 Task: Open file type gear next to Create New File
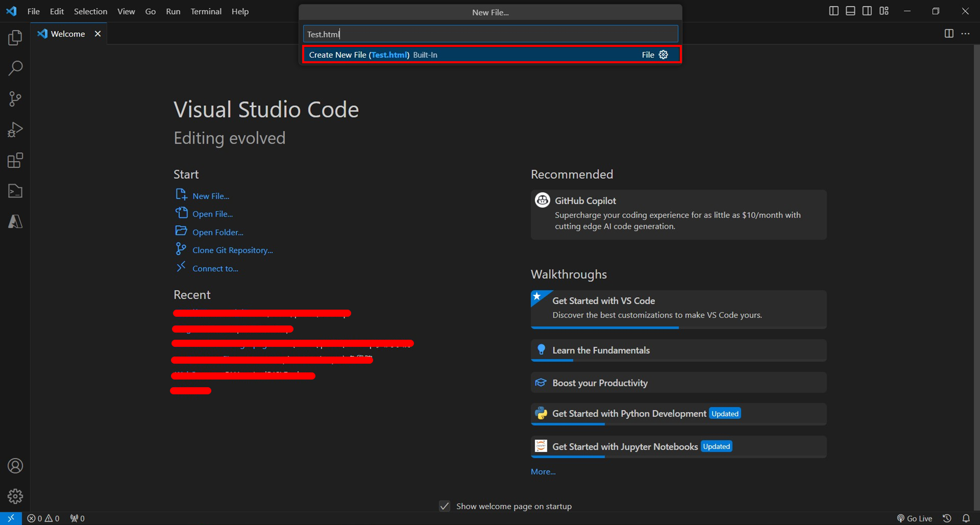pos(663,54)
